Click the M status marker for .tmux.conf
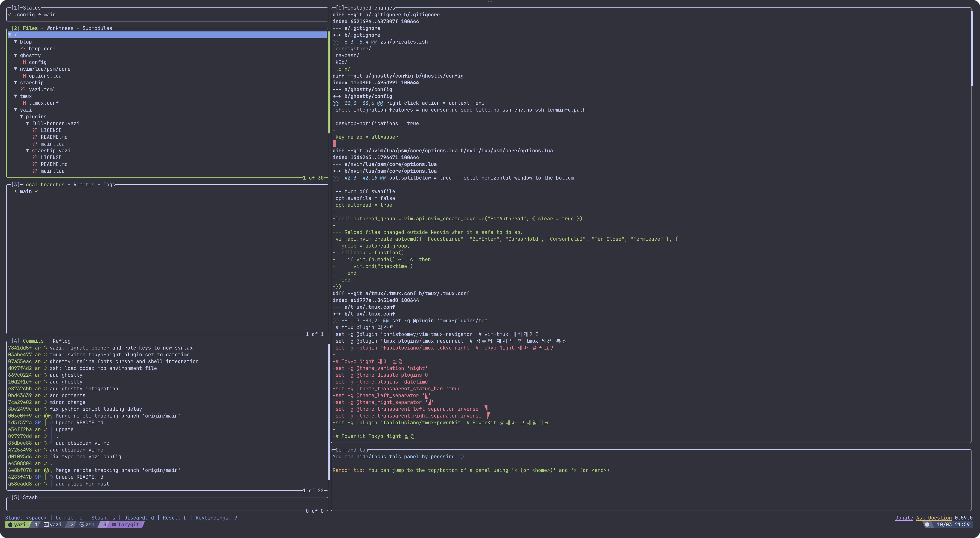Image resolution: width=980 pixels, height=538 pixels. coord(24,103)
